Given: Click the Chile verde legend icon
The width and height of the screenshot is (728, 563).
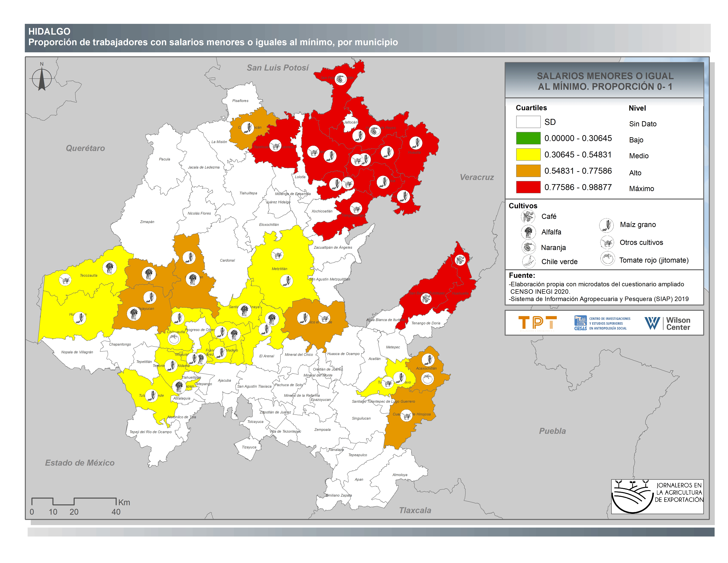Looking at the screenshot, I should [x=529, y=261].
